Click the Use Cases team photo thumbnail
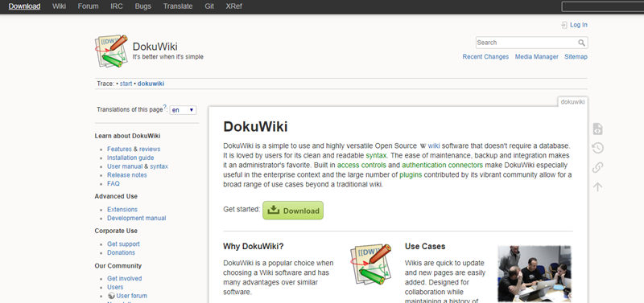 pos(535,274)
